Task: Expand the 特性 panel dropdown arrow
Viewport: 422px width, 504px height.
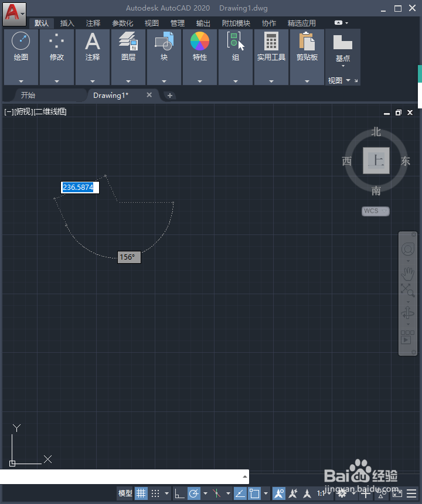Action: coord(200,81)
